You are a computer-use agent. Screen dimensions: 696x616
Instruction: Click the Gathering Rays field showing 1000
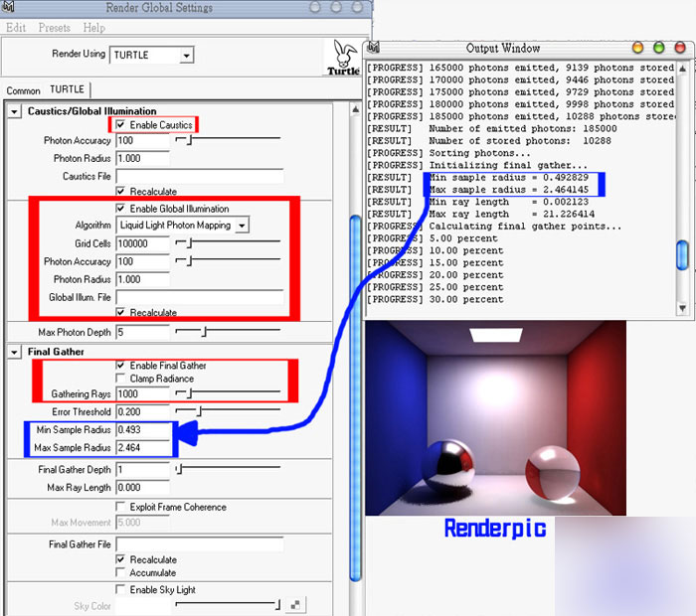pyautogui.click(x=142, y=393)
